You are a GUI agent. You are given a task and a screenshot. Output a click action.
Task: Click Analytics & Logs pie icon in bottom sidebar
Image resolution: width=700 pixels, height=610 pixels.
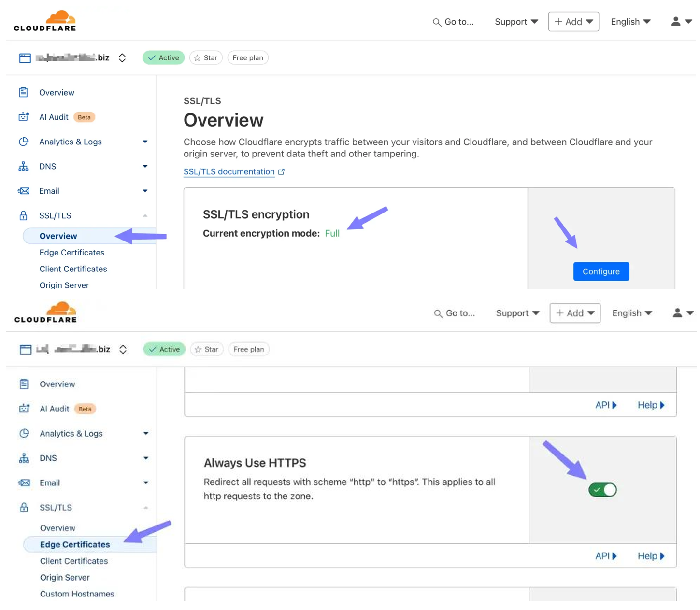pos(24,433)
